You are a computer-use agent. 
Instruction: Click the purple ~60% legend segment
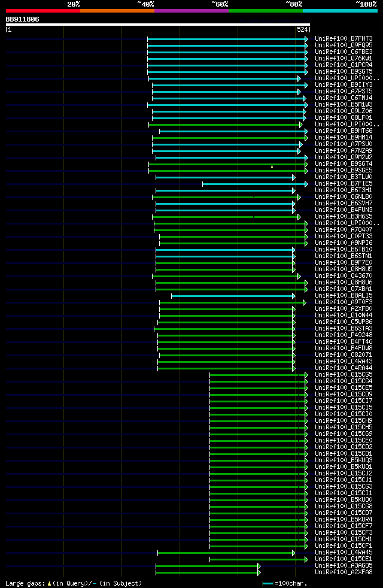[x=191, y=11]
